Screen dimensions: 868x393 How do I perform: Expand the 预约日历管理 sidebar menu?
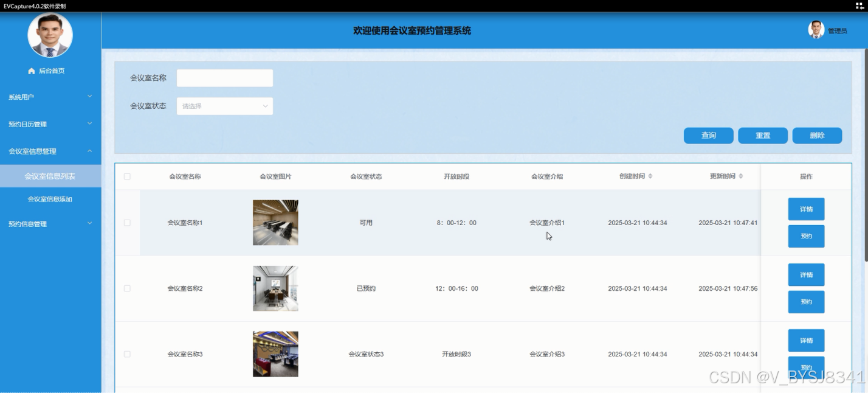[50, 124]
